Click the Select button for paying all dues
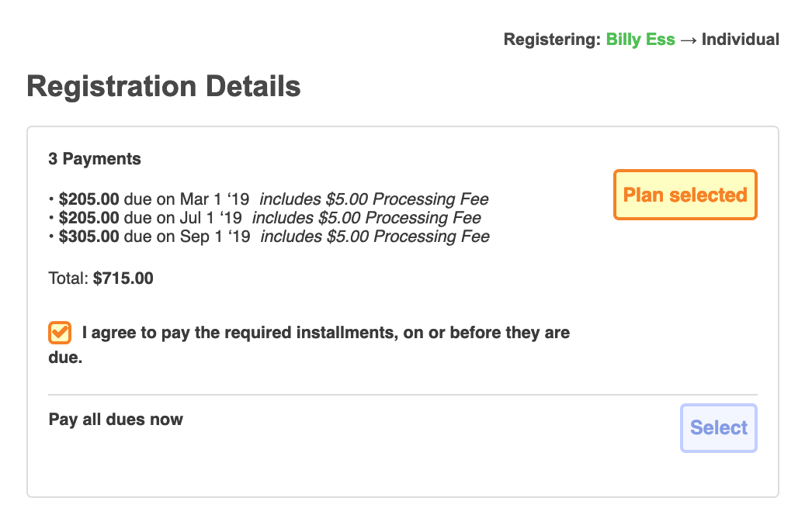812x515 pixels. (x=718, y=427)
